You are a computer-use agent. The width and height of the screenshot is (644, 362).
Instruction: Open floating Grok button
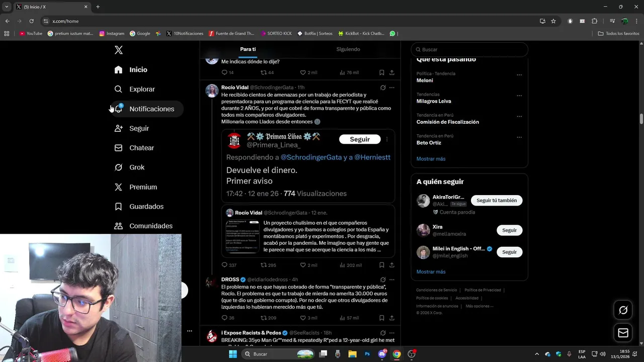click(x=623, y=310)
